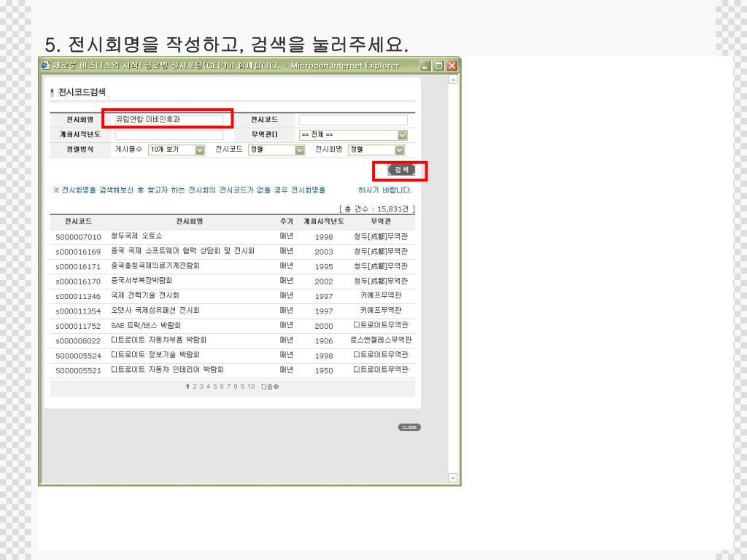This screenshot has width=747, height=560.
Task: Open the 게시물수 10개 보기 dropdown
Action: point(177,149)
